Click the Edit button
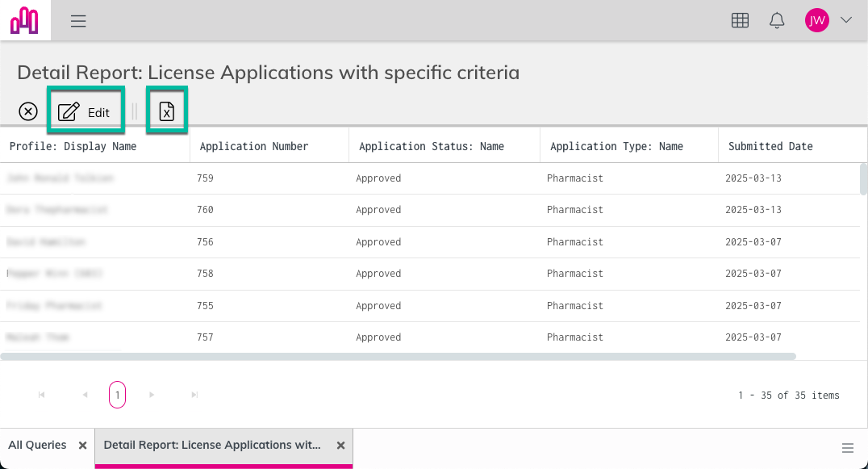 click(86, 112)
